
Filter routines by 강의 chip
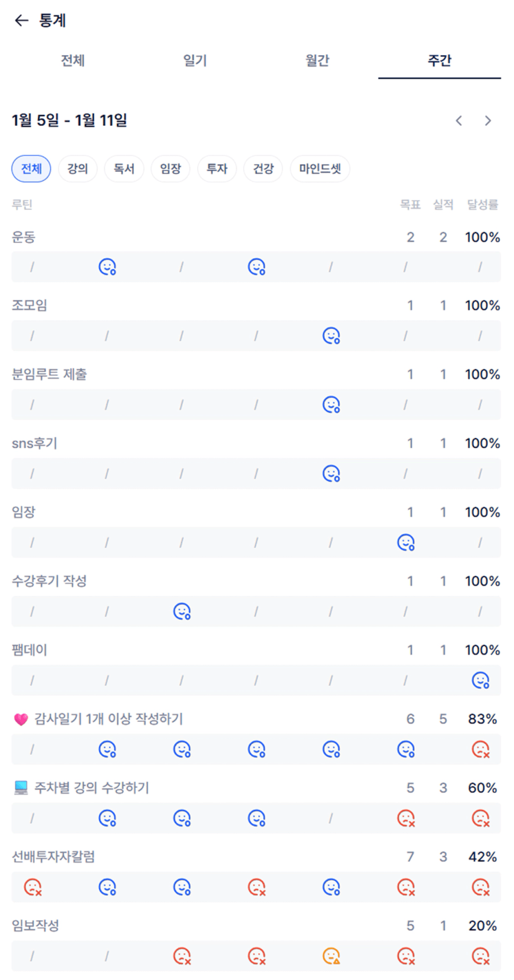78,169
